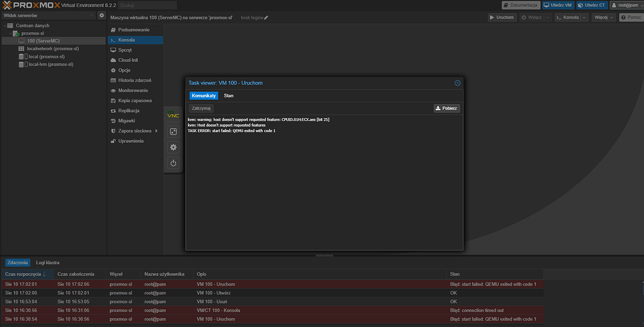Click the noVNC power icon
Viewport: 644px width, 327px height.
point(174,163)
